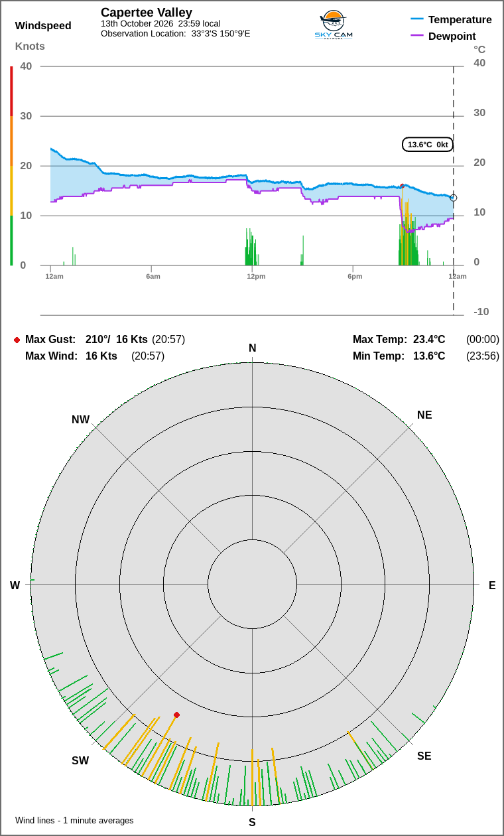This screenshot has width=504, height=836.
Task: Click the Temperature legend label
Action: [x=460, y=19]
